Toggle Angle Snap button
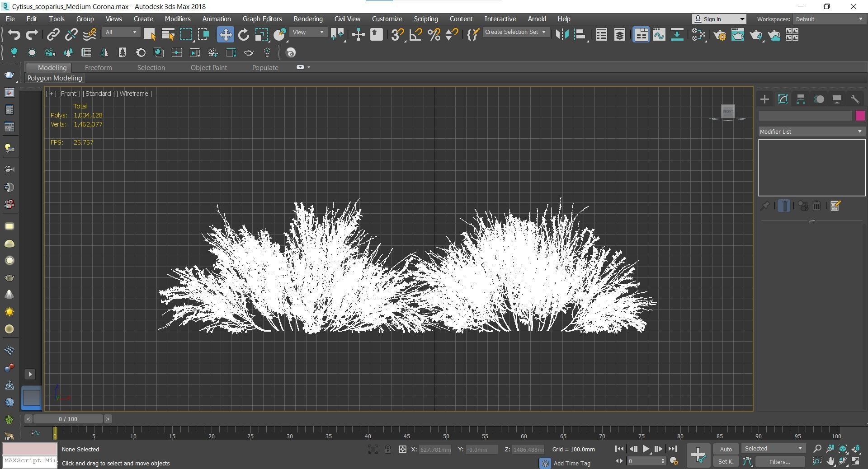 [x=416, y=35]
